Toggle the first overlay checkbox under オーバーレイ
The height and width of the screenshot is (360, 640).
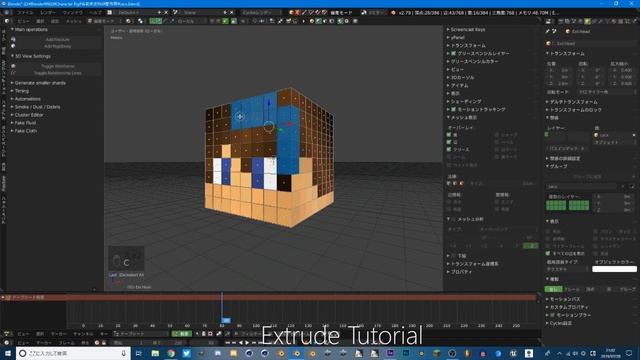(x=449, y=135)
